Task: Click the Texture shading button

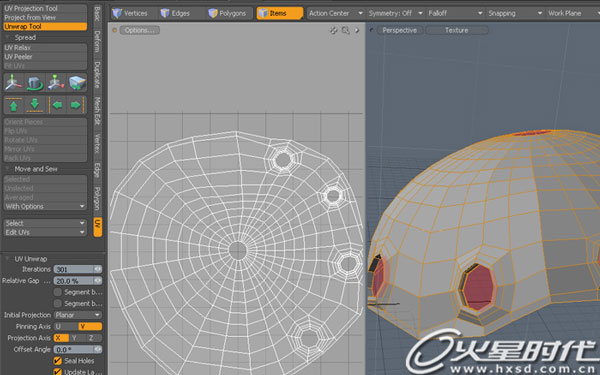Action: tap(457, 30)
